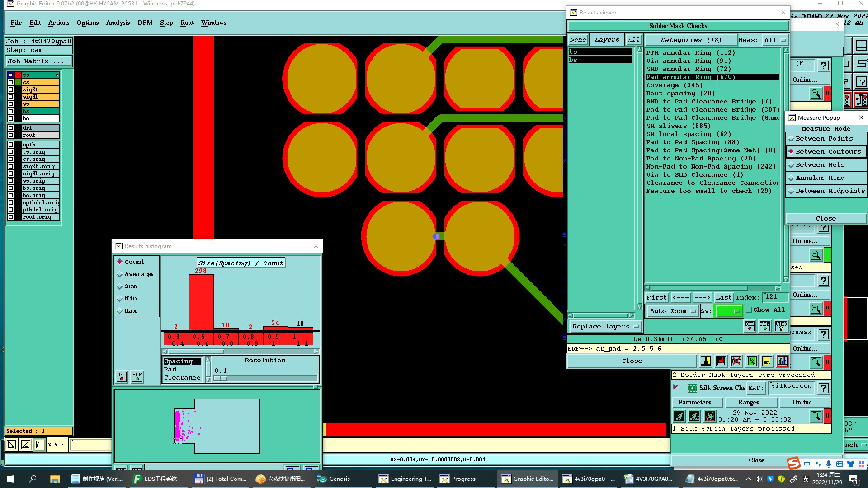
Task: Open results histogram chart icon
Action: (782, 361)
